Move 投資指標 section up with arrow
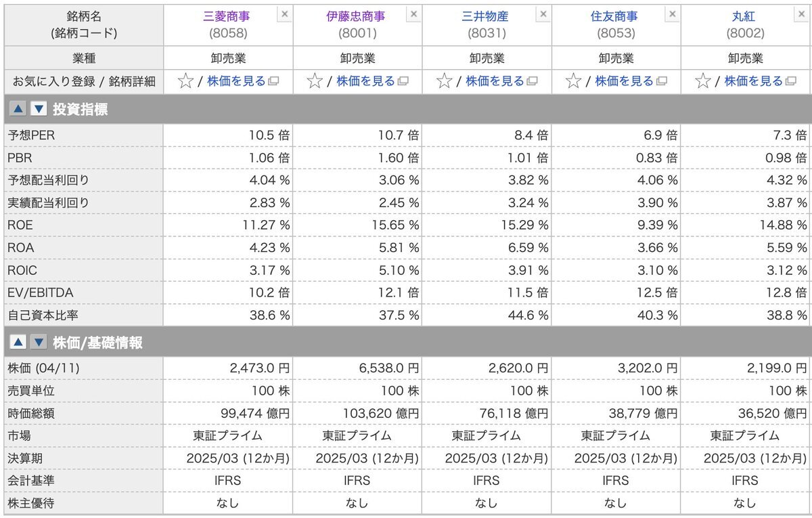812x518 pixels. pyautogui.click(x=18, y=109)
